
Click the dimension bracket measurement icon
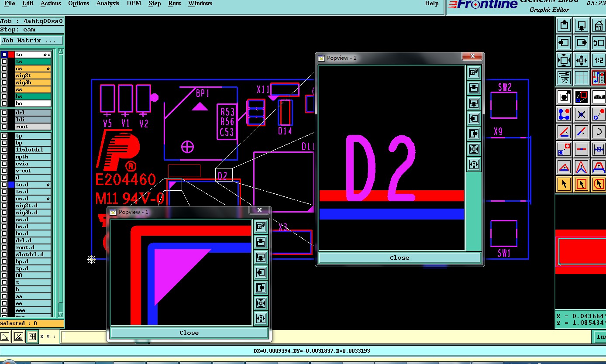(x=599, y=149)
